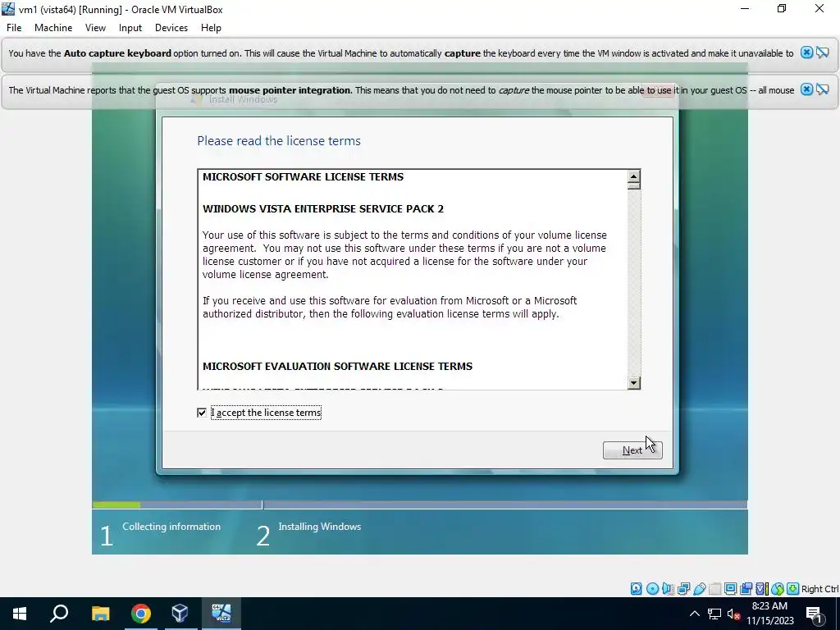Open the Help menu
Screen dimensions: 840x630
pyautogui.click(x=211, y=28)
